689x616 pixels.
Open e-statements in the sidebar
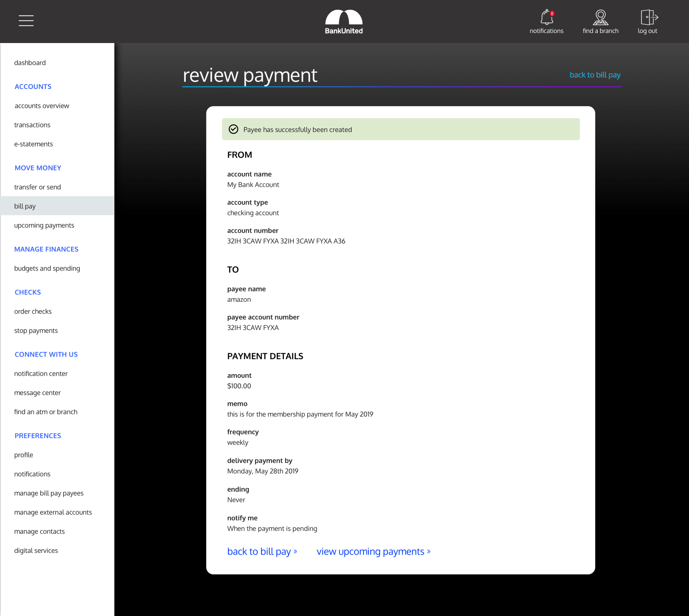[x=34, y=144]
